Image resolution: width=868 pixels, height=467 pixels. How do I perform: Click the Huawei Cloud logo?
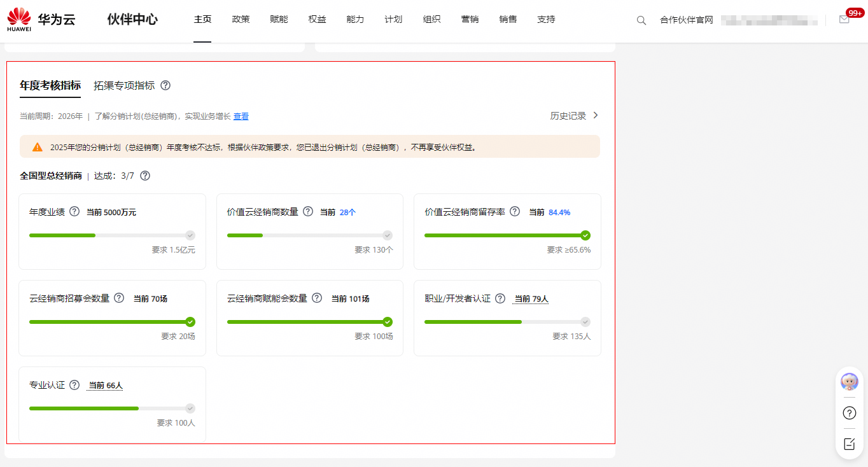(41, 20)
